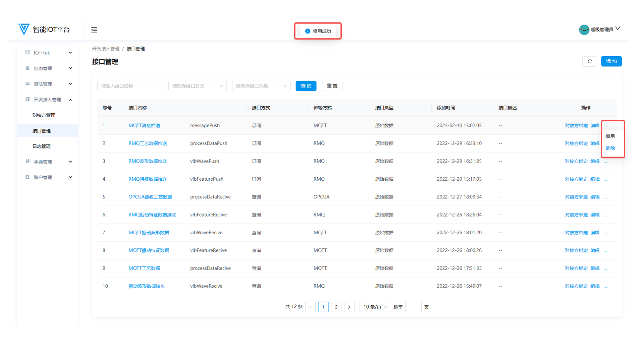Screen dimensions: 644x362
Task: Click the 算法管理 sidebar icon
Action: (x=28, y=84)
